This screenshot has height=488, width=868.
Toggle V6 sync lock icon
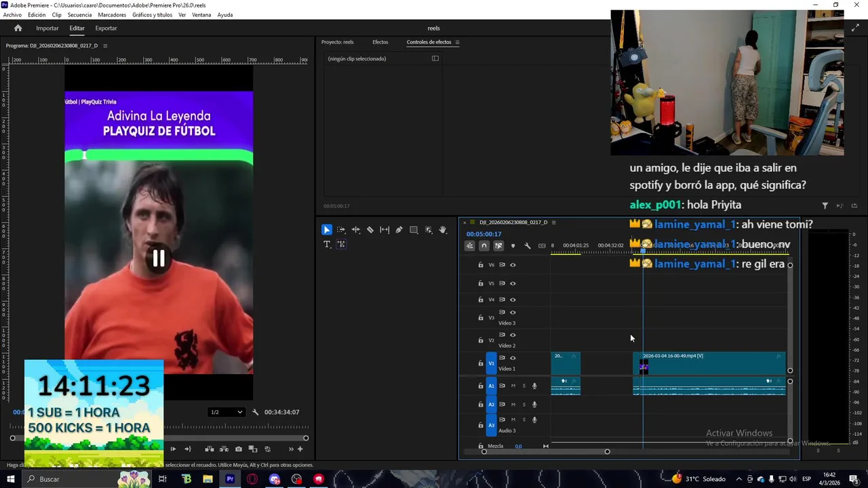[x=502, y=265]
